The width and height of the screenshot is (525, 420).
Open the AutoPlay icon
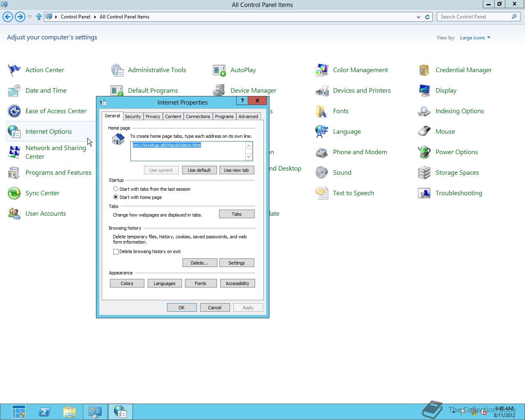[x=219, y=70]
